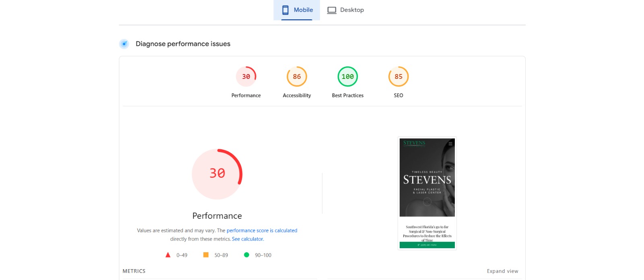Open the Accessibility gauge showing 86
Image resolution: width=644 pixels, height=280 pixels.
pyautogui.click(x=297, y=76)
